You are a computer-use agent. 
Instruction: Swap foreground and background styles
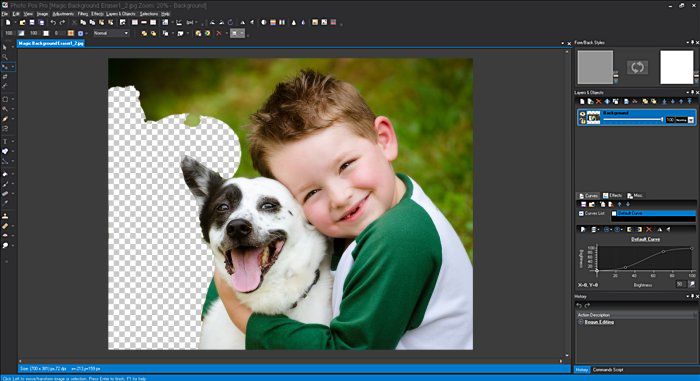[637, 67]
